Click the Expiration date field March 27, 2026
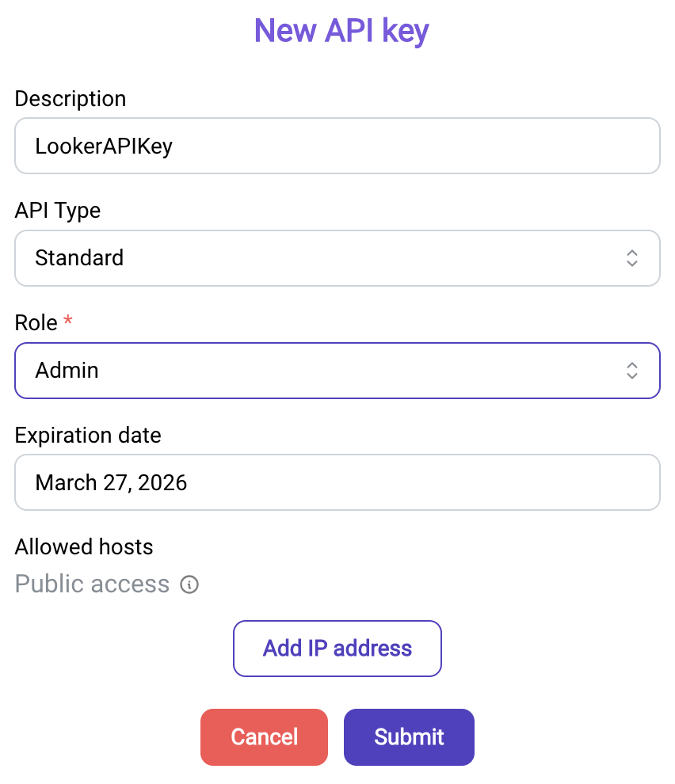 click(337, 482)
